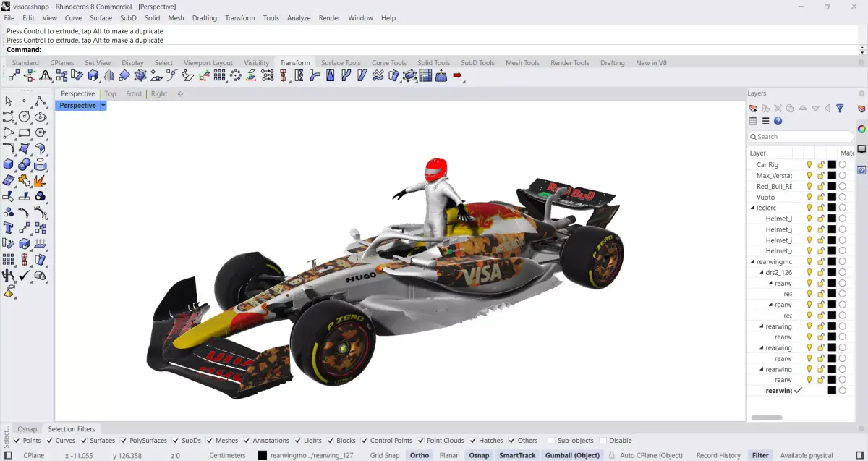Click the layer filter funnel icon
Viewport: 868px width, 461px height.
point(840,109)
